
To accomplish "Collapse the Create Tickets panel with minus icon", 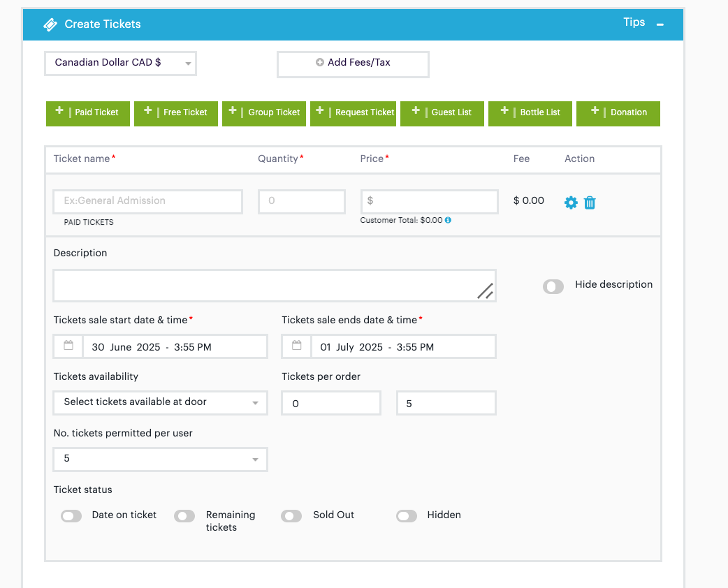I will pos(660,24).
